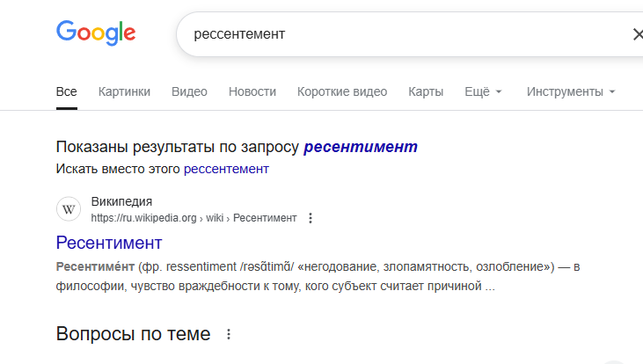This screenshot has width=643, height=364.
Task: Open the Ресентимент Wikipedia result title
Action: [109, 243]
